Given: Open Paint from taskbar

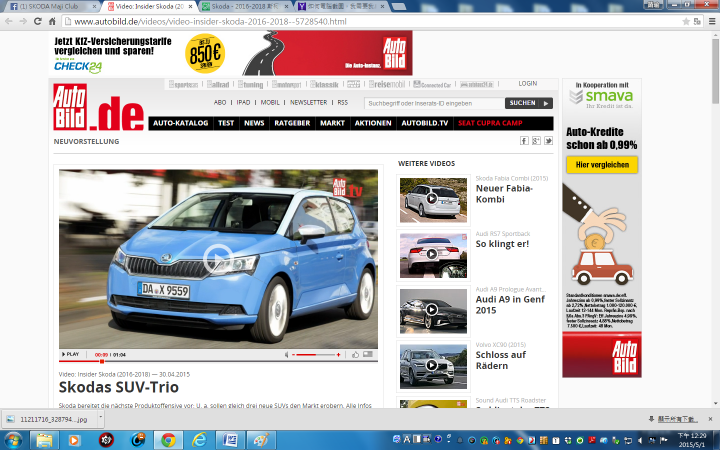Looking at the screenshot, I should (261, 440).
